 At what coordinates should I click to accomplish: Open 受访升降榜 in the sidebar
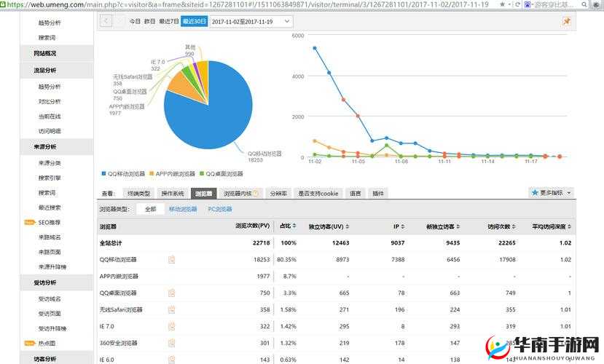52,328
